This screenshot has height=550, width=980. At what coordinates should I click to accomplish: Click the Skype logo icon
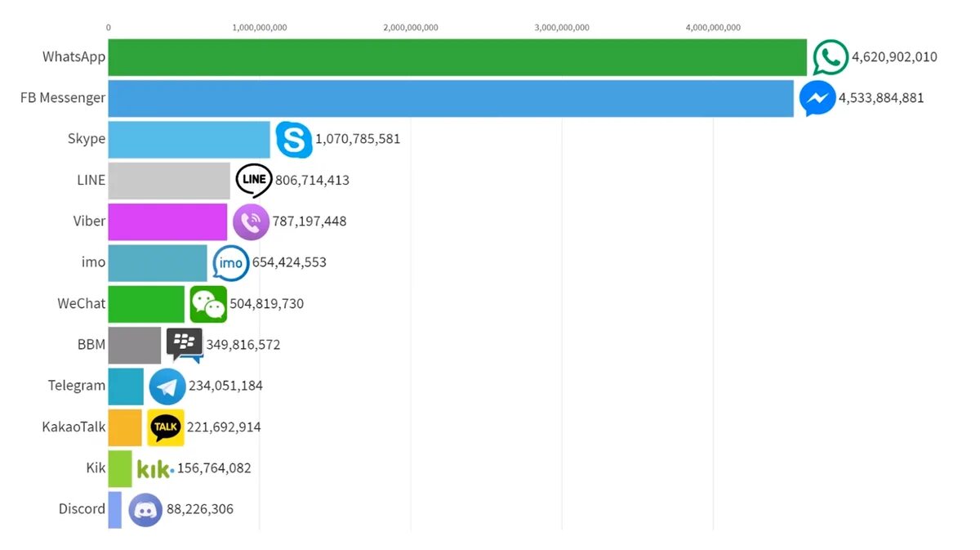pyautogui.click(x=293, y=139)
